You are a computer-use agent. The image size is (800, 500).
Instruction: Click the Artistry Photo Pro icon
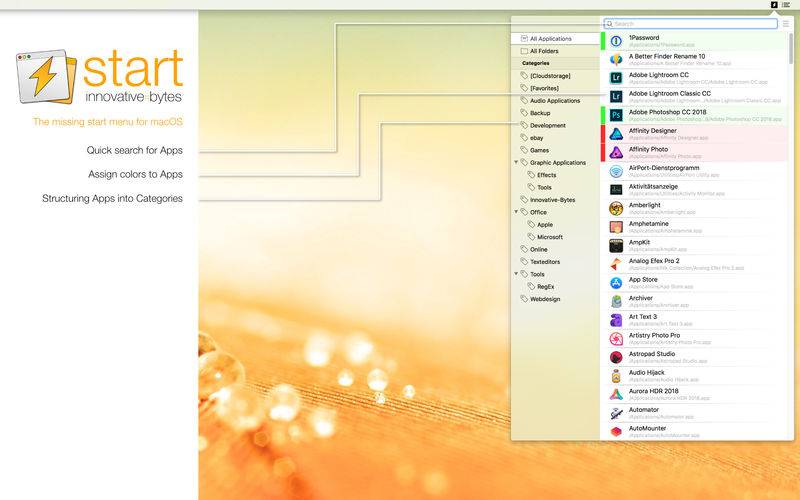[616, 339]
